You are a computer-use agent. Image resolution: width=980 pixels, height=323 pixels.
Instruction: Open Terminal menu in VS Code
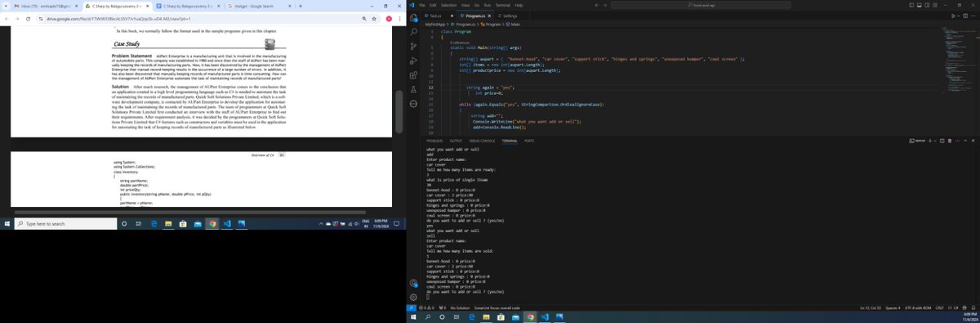[x=502, y=5]
